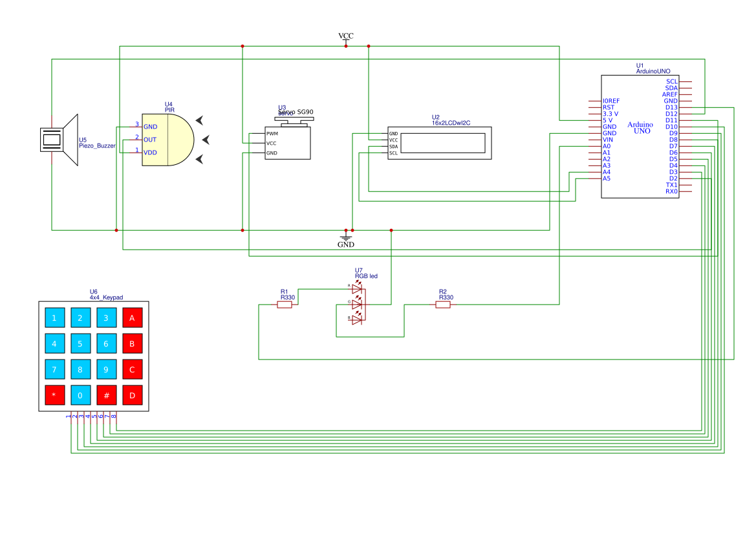Click the Arduino AREF pin

pyautogui.click(x=670, y=94)
